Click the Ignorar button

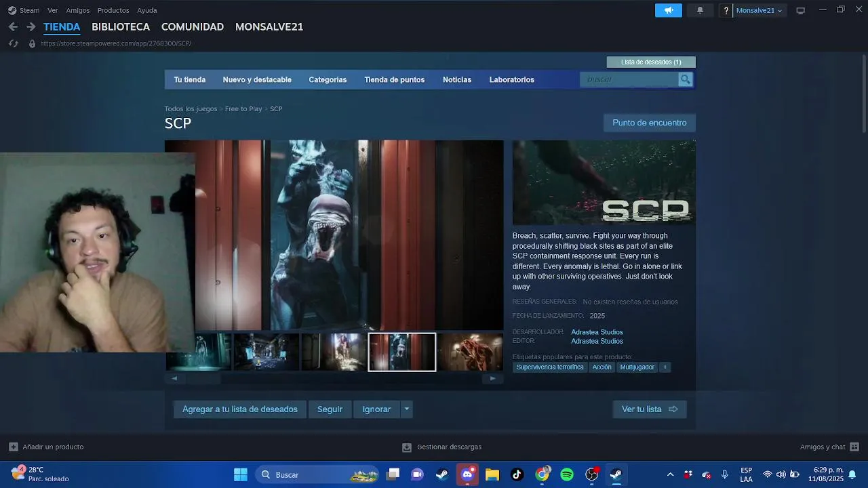pyautogui.click(x=376, y=409)
